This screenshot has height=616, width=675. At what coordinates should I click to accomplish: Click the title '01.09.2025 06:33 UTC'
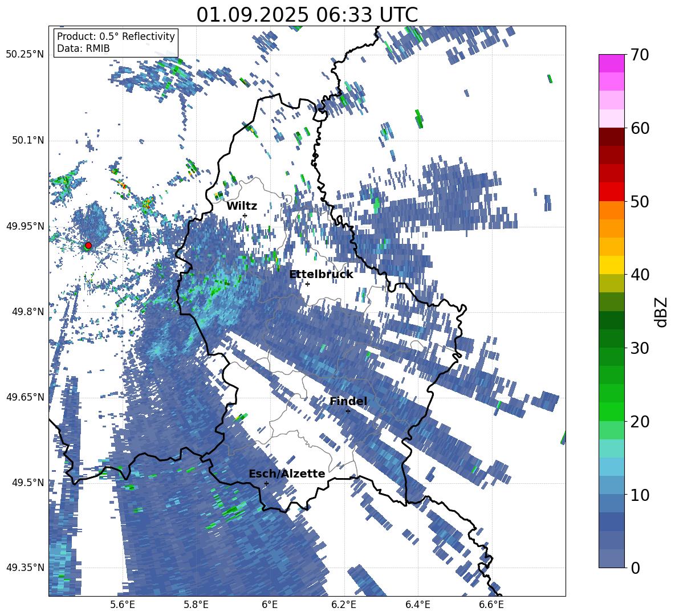(307, 15)
